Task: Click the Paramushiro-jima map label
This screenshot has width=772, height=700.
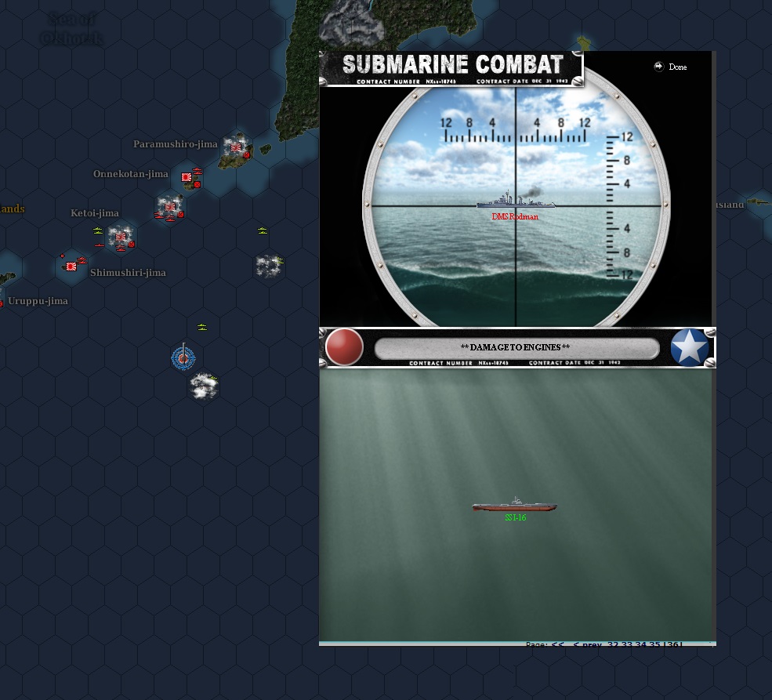Action: [x=176, y=144]
